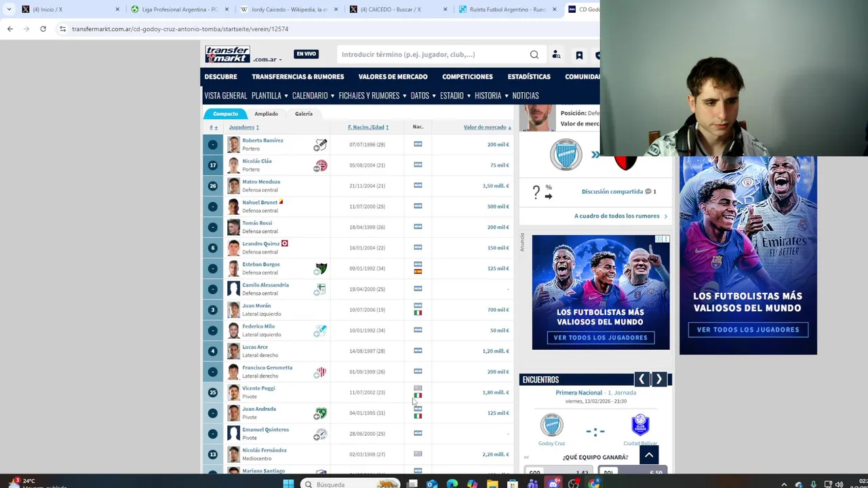Sort table by Valor de mercado
Screen dimensions: 868x488
pyautogui.click(x=488, y=127)
